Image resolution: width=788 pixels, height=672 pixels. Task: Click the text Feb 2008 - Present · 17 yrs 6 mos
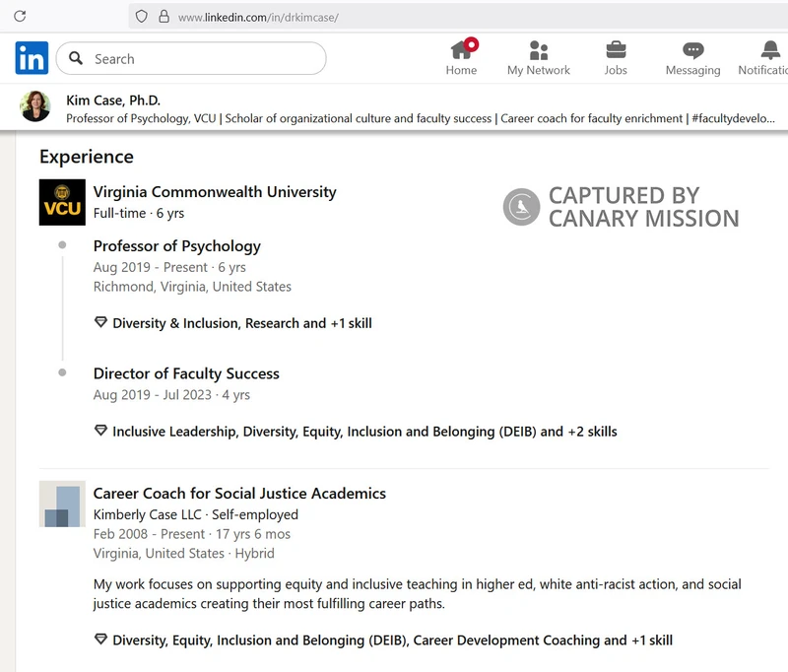tap(192, 534)
